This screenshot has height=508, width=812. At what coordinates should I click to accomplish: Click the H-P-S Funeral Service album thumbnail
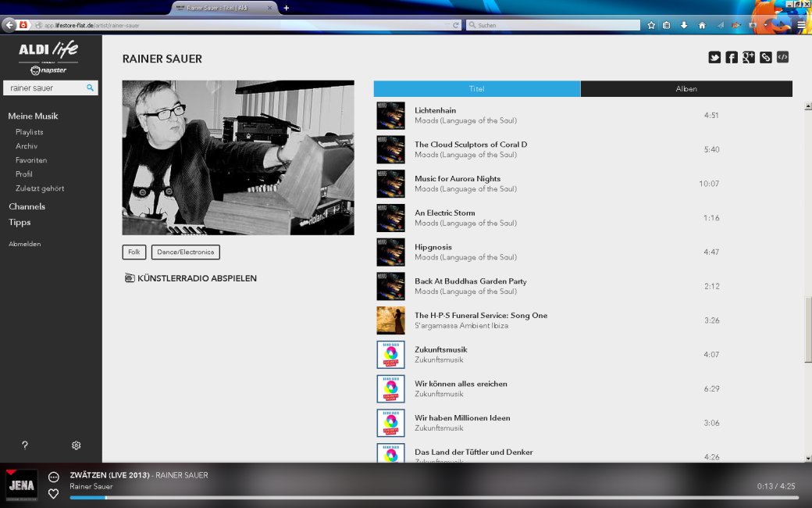[390, 320]
